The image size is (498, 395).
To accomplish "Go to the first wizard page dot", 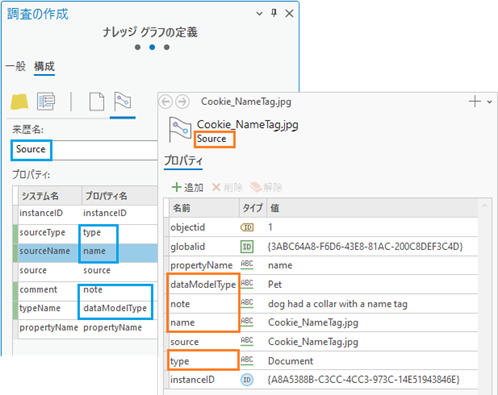I will (x=137, y=47).
